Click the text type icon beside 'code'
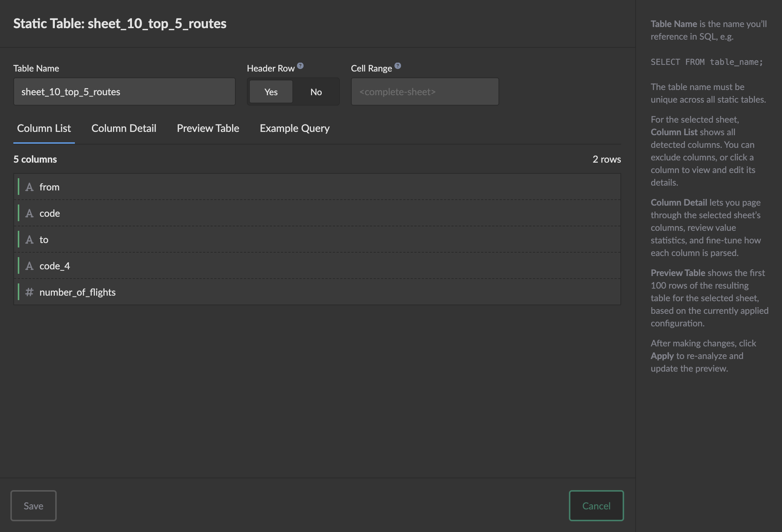The width and height of the screenshot is (782, 532). coord(29,213)
